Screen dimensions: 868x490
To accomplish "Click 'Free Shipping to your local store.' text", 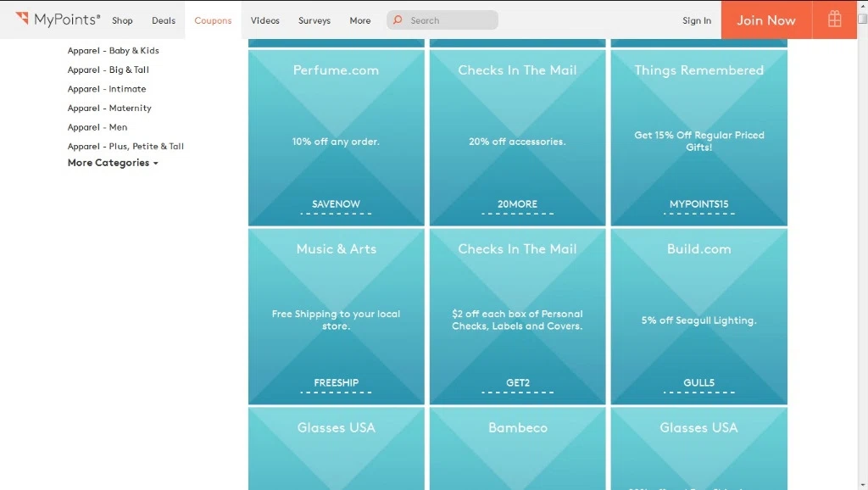I will pos(336,320).
